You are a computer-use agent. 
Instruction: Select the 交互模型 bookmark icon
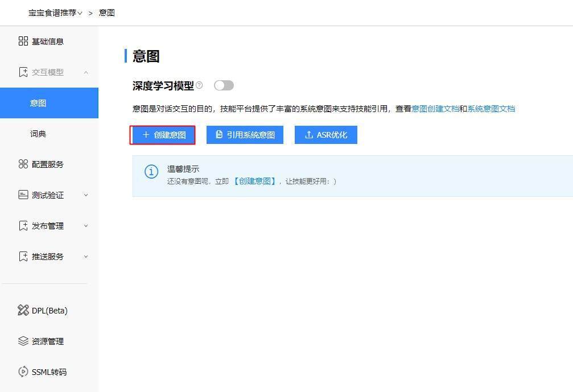pos(23,72)
